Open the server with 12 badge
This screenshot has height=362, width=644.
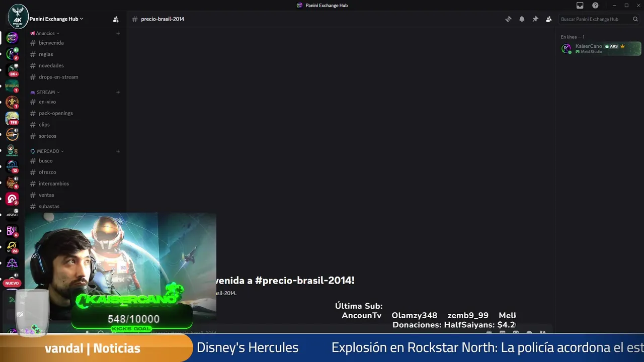pyautogui.click(x=12, y=166)
